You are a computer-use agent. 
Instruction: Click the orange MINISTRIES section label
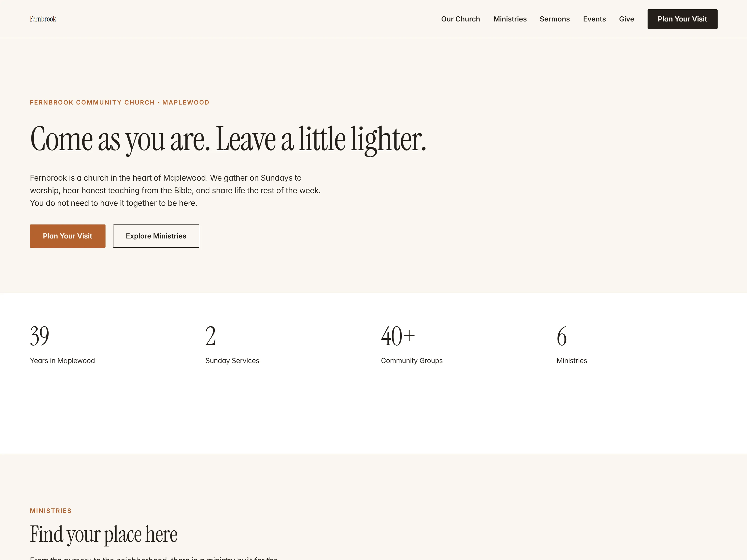point(51,510)
